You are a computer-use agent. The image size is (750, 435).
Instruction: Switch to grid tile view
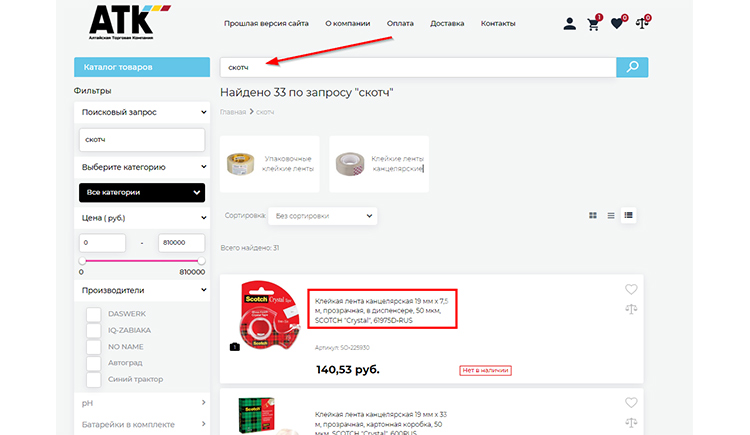tap(593, 215)
